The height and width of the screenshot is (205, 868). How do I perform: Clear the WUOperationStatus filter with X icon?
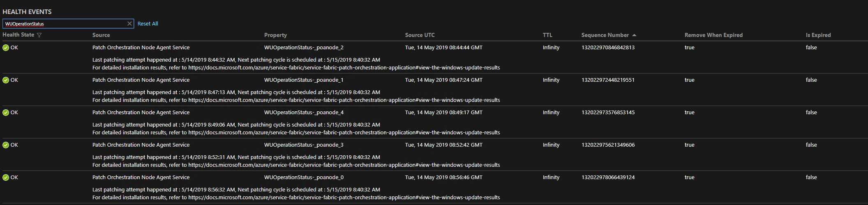129,24
